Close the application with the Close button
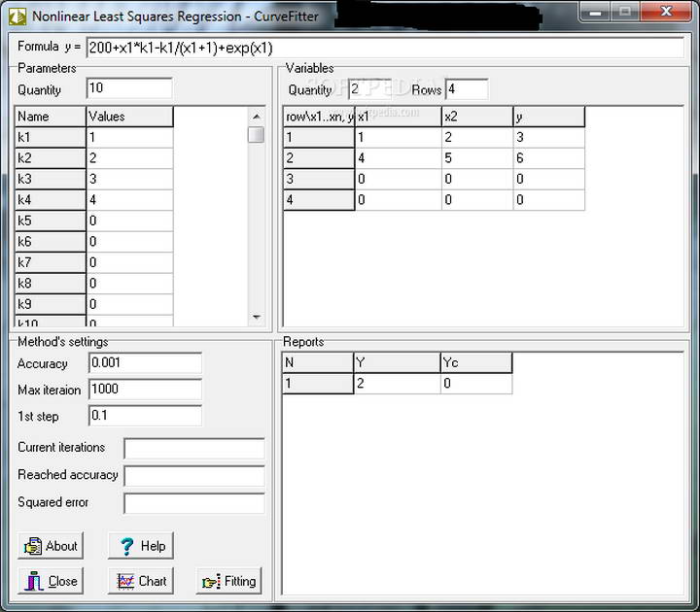Viewport: 700px width, 612px height. (x=51, y=581)
